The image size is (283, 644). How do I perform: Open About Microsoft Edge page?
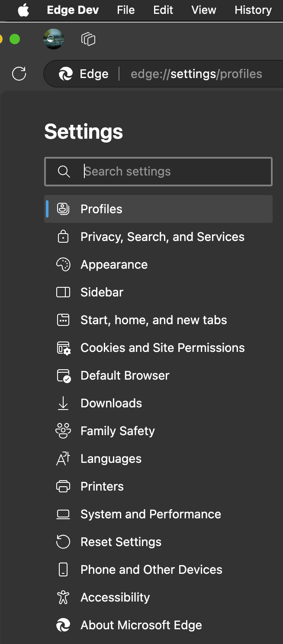[141, 625]
